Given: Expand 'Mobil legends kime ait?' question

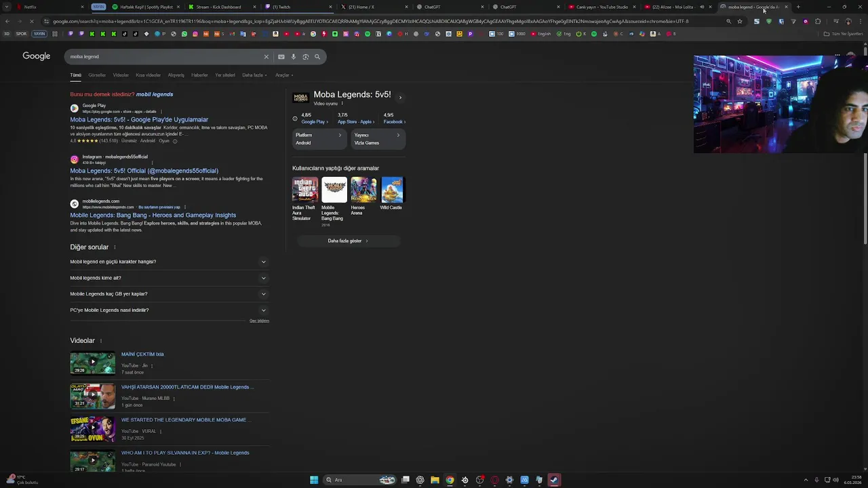Looking at the screenshot, I should tap(169, 278).
